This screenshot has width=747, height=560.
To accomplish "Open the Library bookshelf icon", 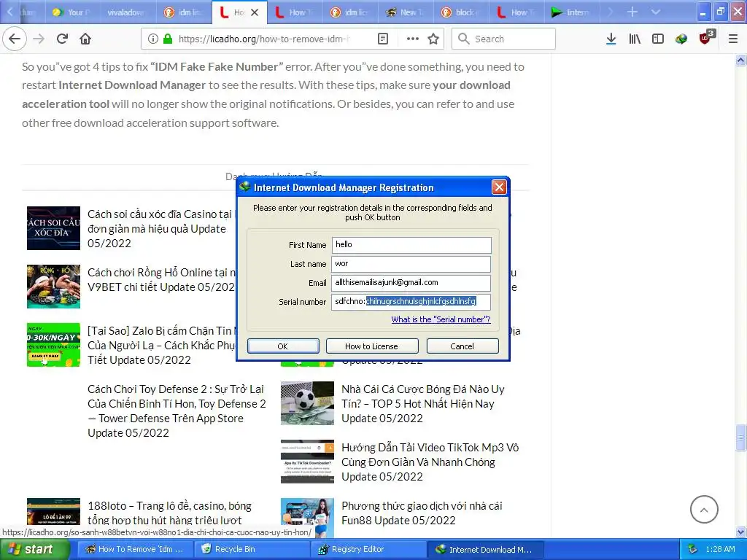I will tap(635, 39).
